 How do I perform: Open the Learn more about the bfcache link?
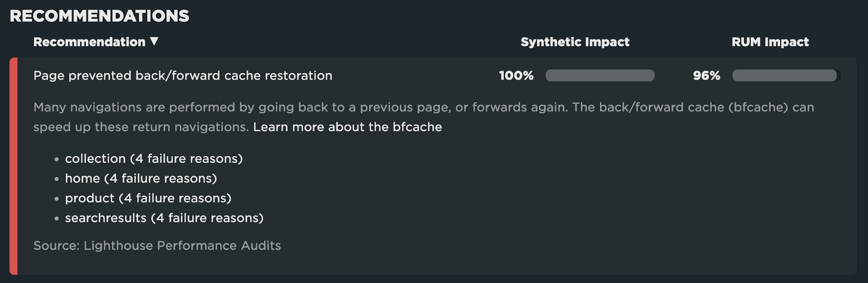coord(347,127)
